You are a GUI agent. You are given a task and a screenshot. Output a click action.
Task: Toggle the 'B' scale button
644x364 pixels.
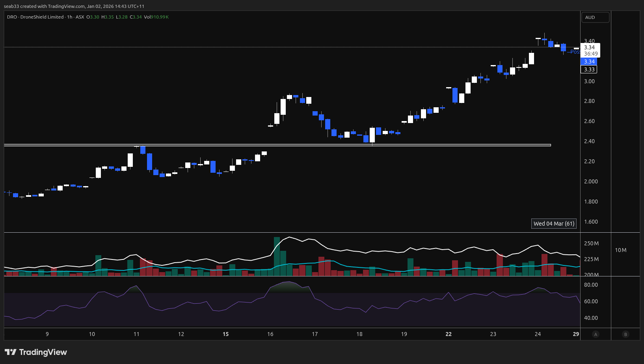point(625,334)
